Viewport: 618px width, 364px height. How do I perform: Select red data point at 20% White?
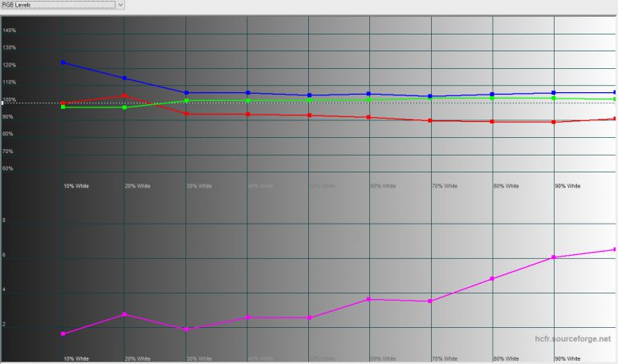pyautogui.click(x=124, y=96)
